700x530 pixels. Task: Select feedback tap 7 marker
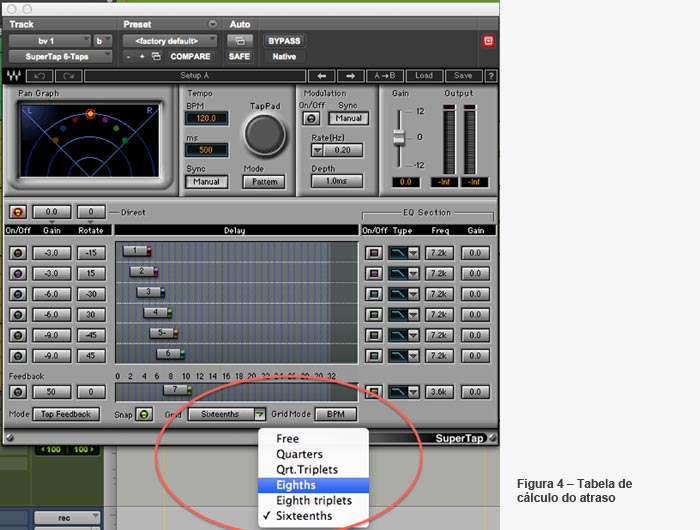click(x=178, y=390)
